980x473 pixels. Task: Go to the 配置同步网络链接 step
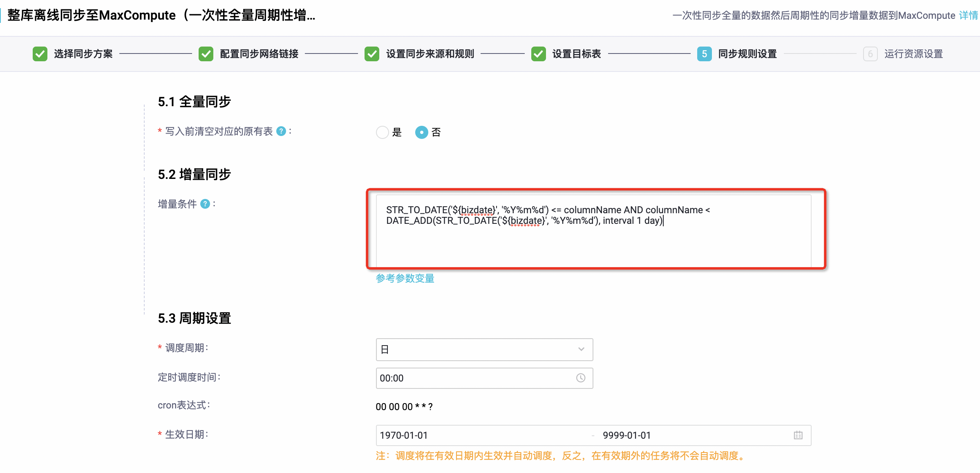[x=259, y=54]
